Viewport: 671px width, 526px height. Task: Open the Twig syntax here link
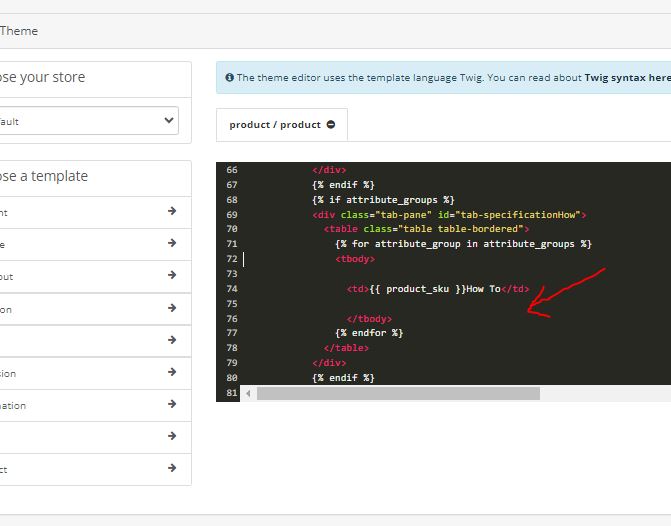pos(627,77)
